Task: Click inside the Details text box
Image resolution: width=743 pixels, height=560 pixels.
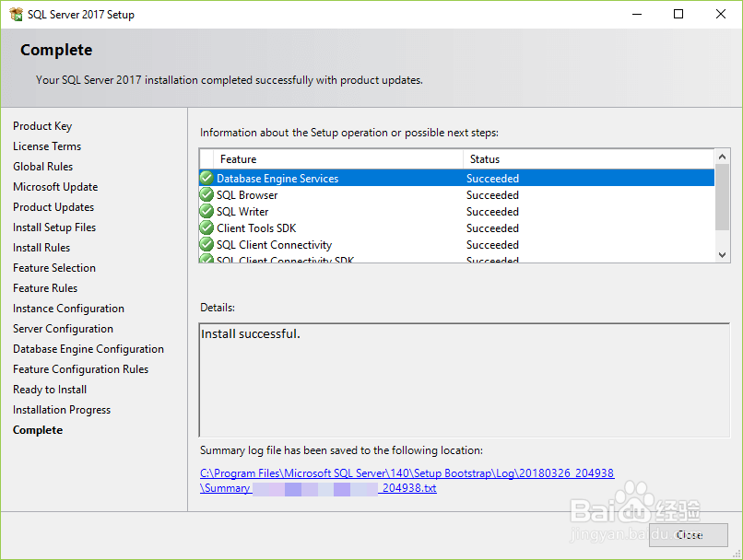Action: (x=465, y=380)
